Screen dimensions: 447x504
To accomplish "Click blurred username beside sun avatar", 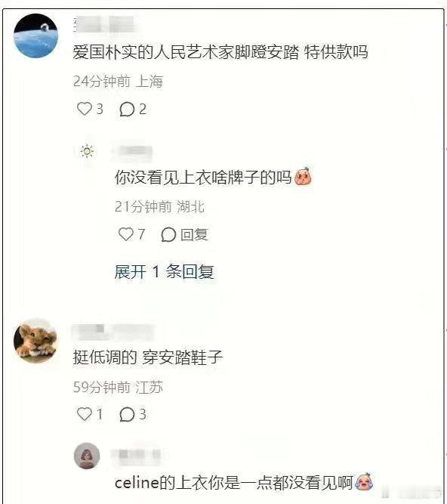I will [133, 150].
